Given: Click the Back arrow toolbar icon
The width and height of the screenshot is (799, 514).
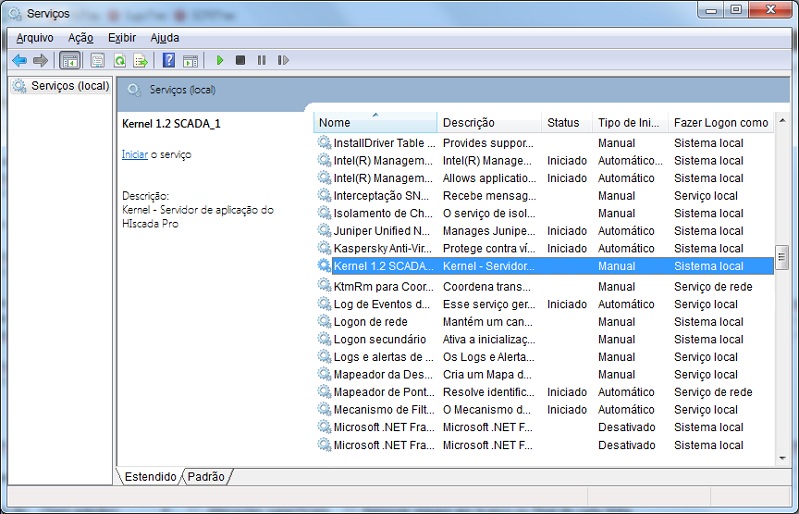Looking at the screenshot, I should pyautogui.click(x=19, y=61).
